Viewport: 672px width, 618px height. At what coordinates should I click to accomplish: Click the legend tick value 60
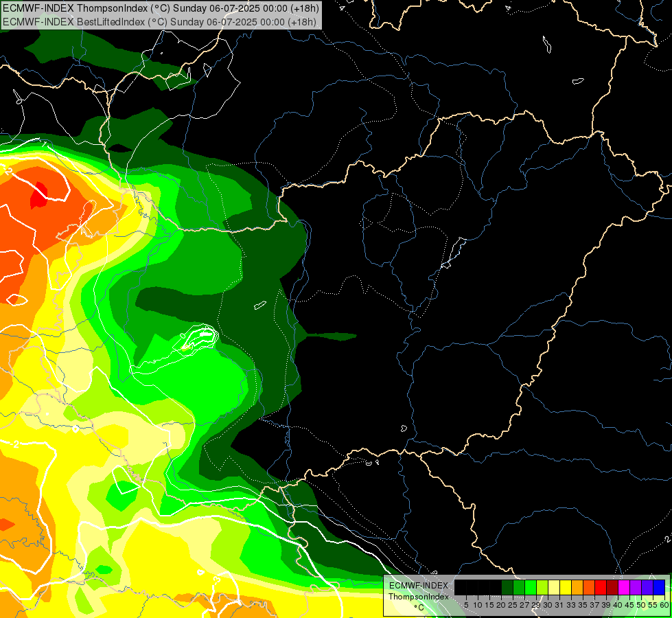664,605
